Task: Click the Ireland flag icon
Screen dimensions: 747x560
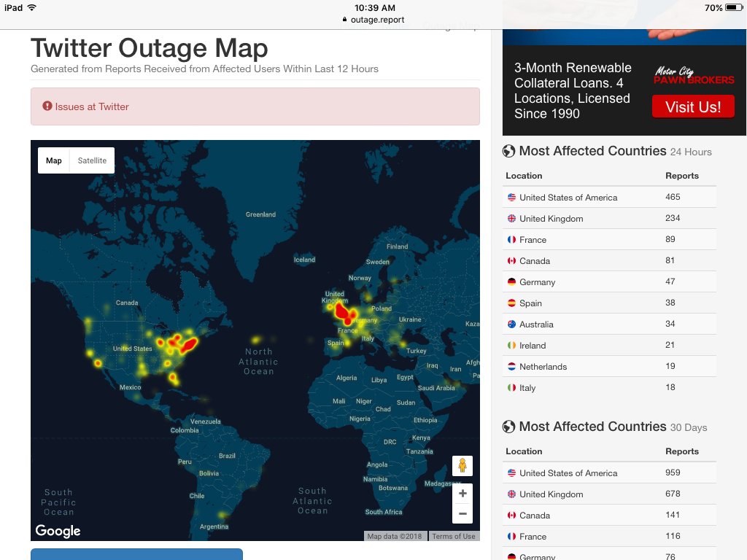Action: pos(511,345)
